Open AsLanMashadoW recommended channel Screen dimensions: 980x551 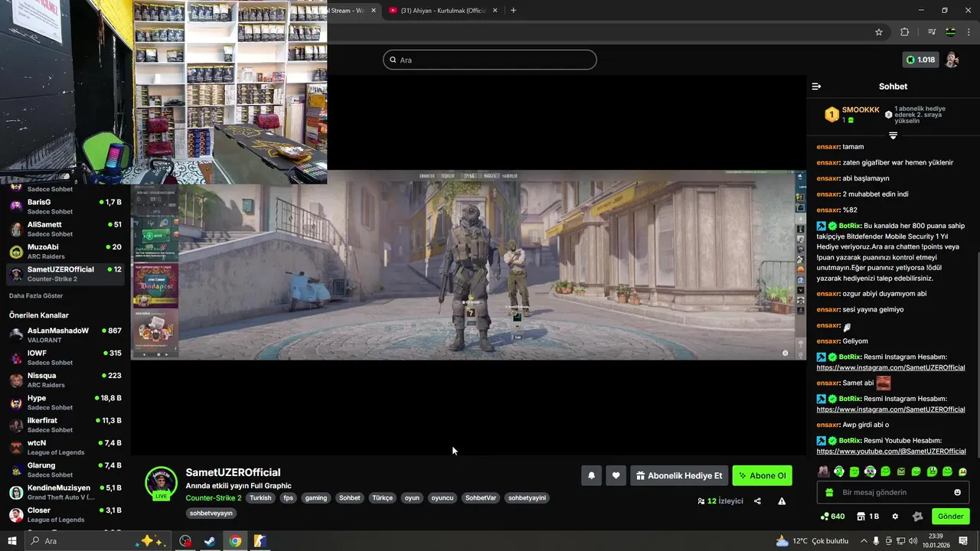65,335
